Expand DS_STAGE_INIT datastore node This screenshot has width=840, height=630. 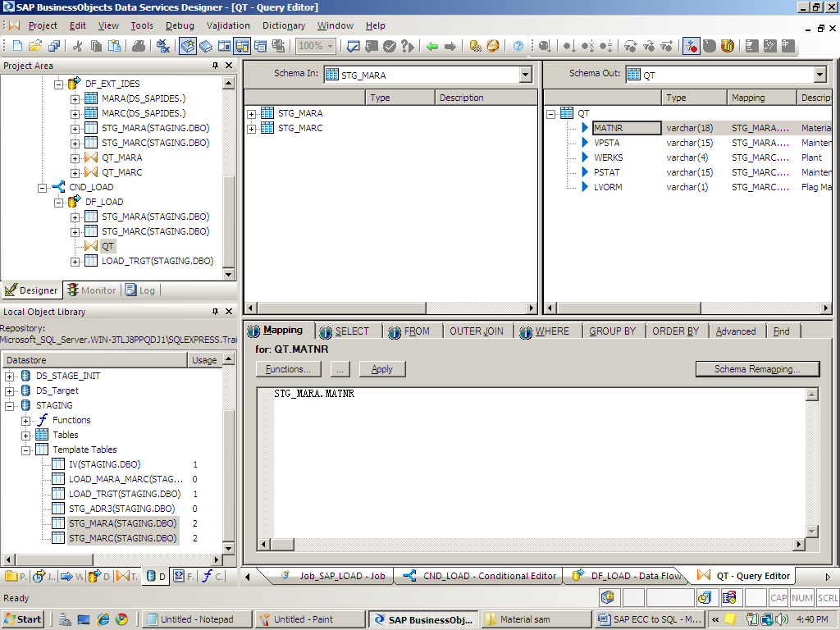tap(9, 376)
